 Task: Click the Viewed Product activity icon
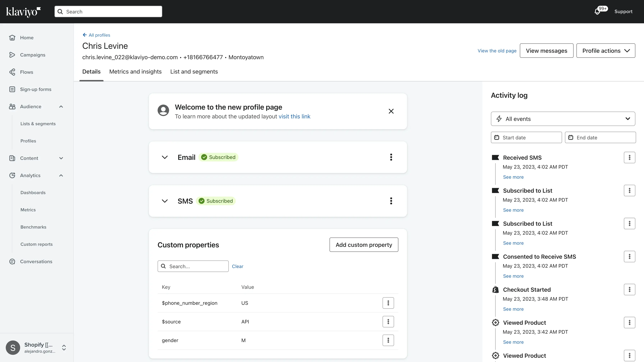click(x=495, y=322)
